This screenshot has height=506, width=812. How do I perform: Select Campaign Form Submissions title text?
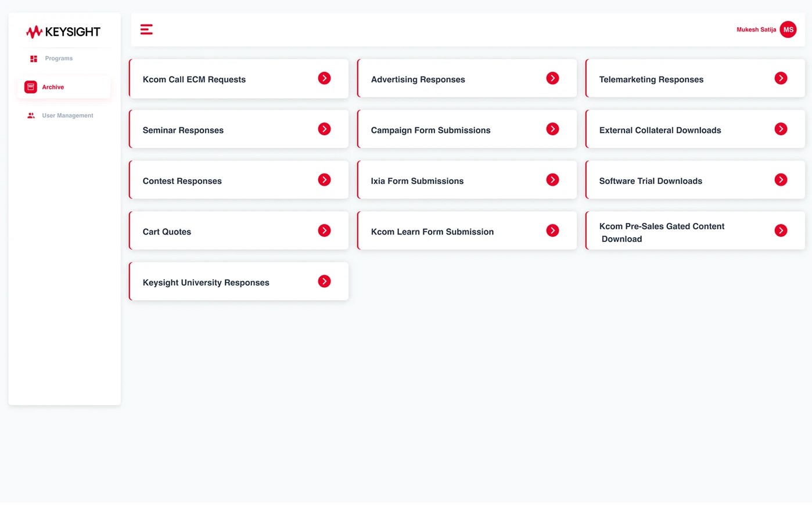[x=431, y=130]
